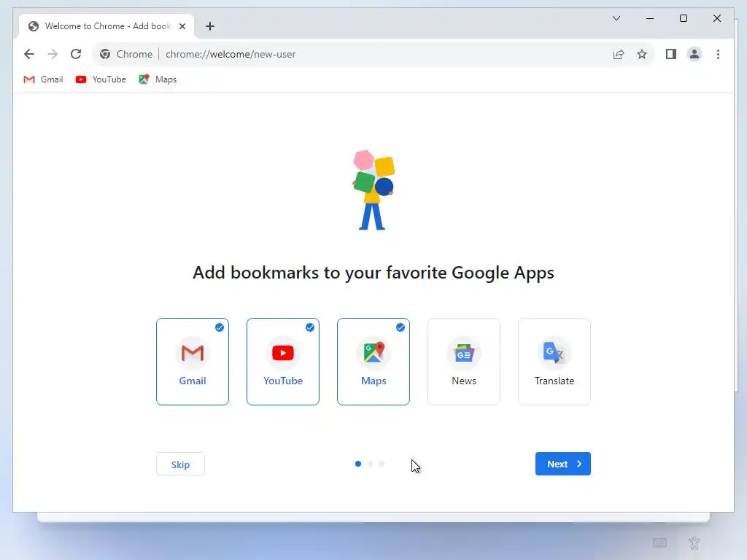
Task: Share this page using the share icon
Action: pyautogui.click(x=619, y=54)
